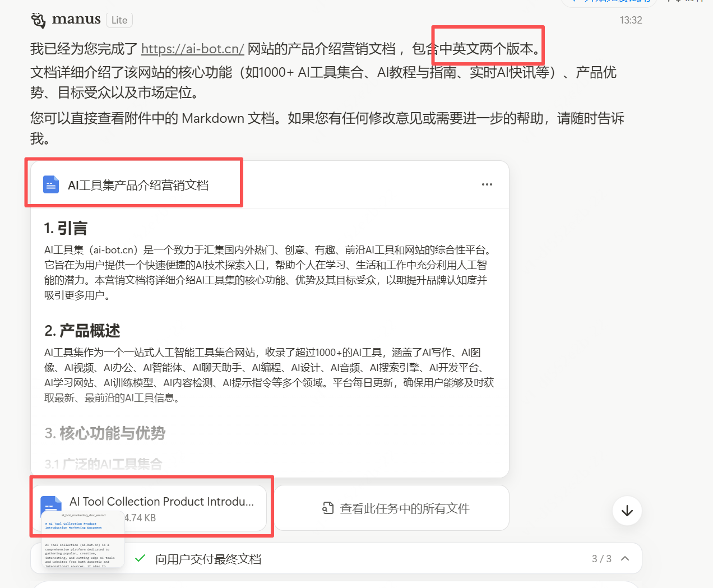Viewport: 713px width, 588px height.
Task: Click the 13:32 timestamp
Action: click(x=631, y=20)
